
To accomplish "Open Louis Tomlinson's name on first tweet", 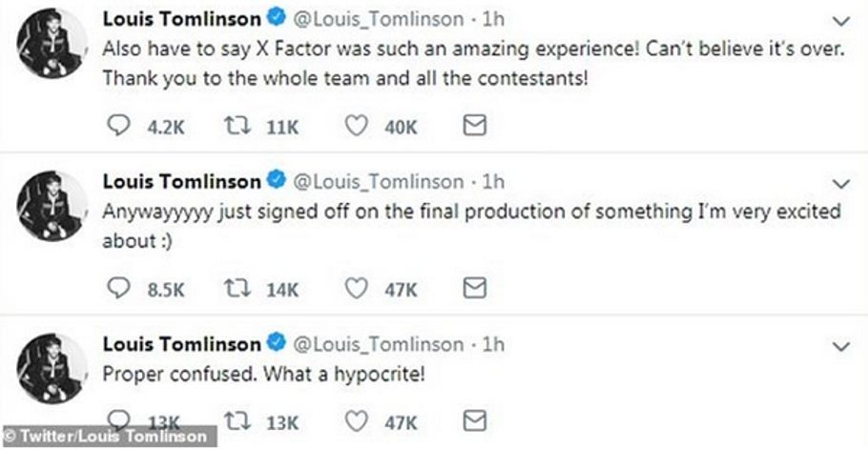I will click(x=181, y=19).
